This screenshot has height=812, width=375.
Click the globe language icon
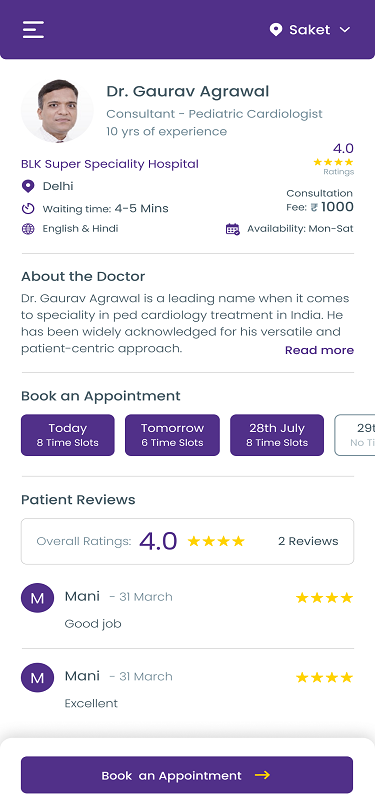(x=28, y=229)
